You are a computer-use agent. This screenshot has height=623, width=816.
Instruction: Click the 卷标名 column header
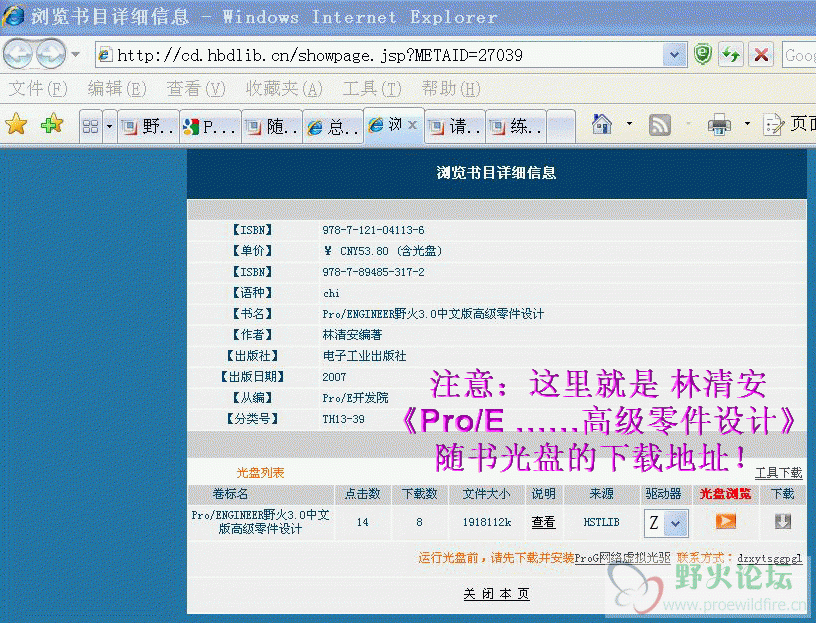tap(231, 494)
